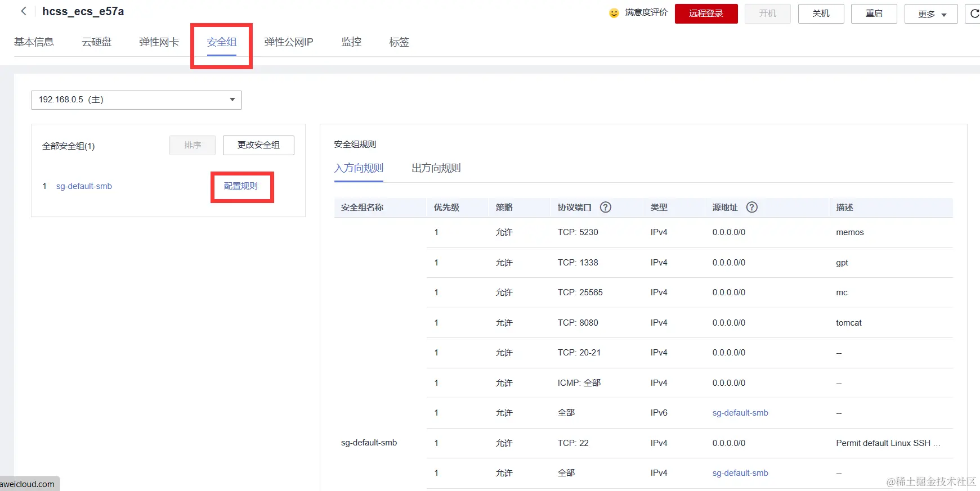
Task: Click the gpt description cell
Action: (x=842, y=263)
